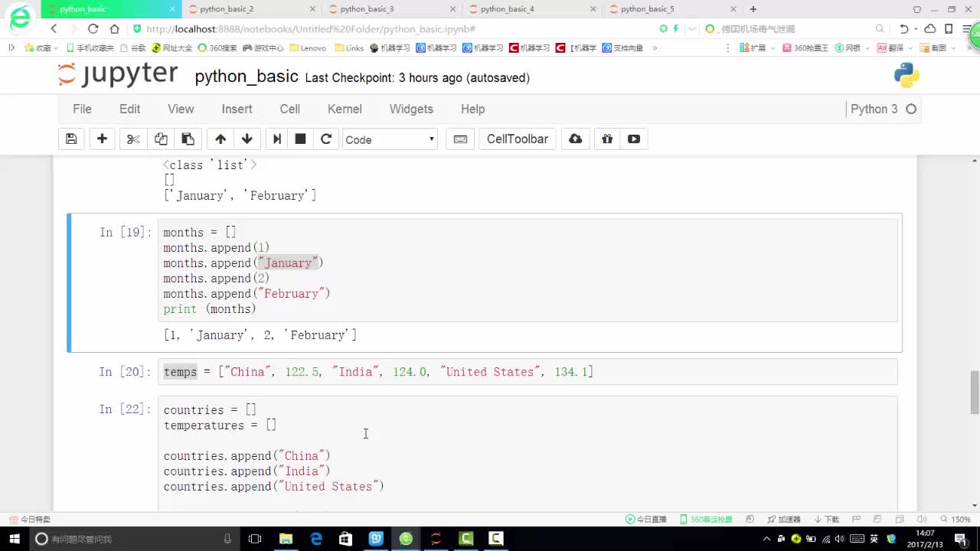Image resolution: width=980 pixels, height=551 pixels.
Task: Save the notebook with the floppy disk icon
Action: [71, 139]
